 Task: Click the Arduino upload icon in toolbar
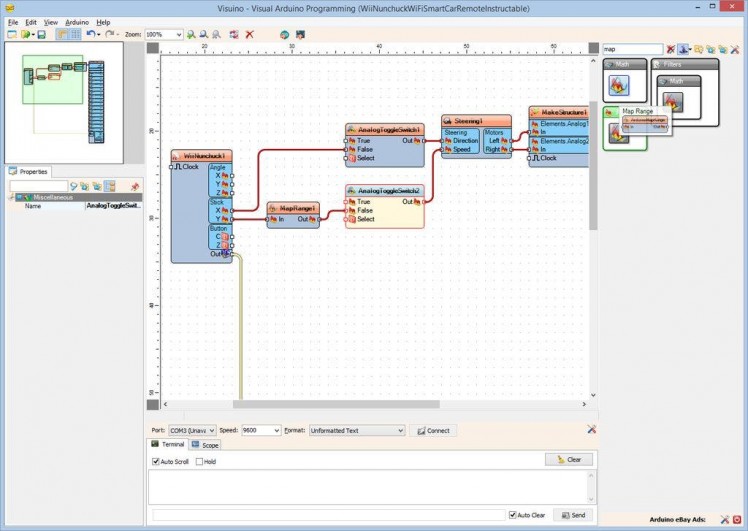coord(284,34)
